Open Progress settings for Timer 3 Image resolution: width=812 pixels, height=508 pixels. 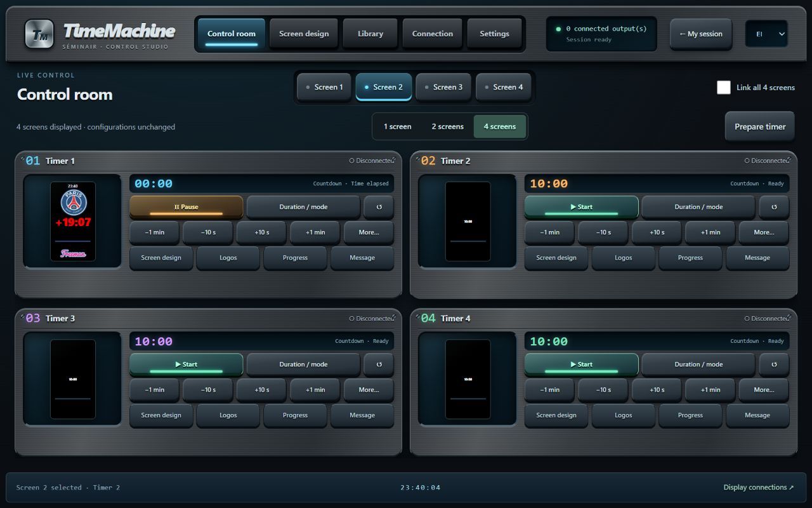[x=295, y=415]
